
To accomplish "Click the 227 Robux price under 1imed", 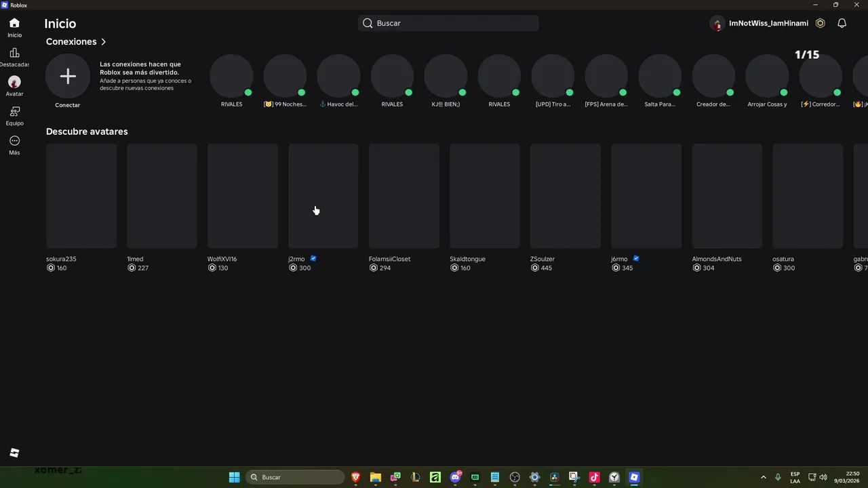I will (x=138, y=268).
